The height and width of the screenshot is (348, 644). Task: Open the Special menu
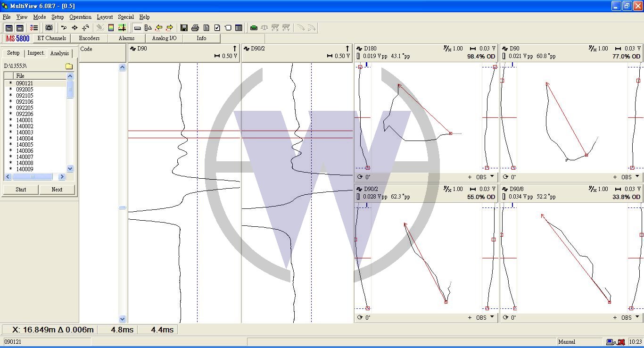[x=126, y=17]
